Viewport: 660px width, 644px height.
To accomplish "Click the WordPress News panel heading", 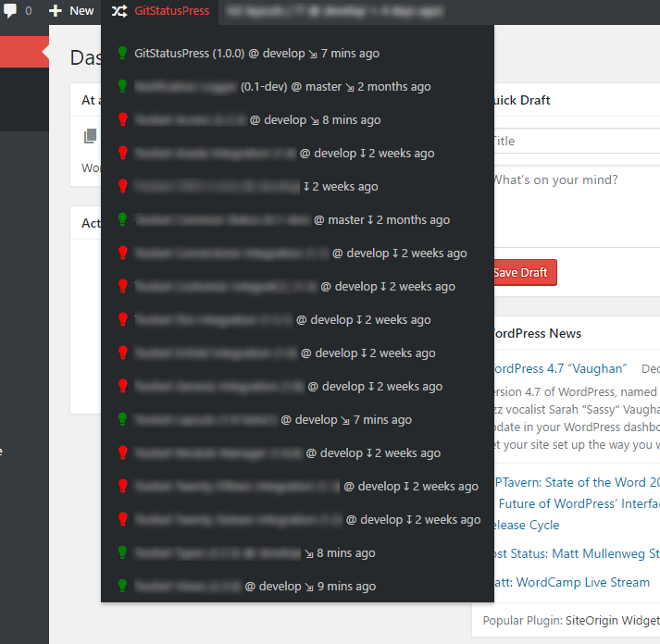I will click(x=537, y=334).
